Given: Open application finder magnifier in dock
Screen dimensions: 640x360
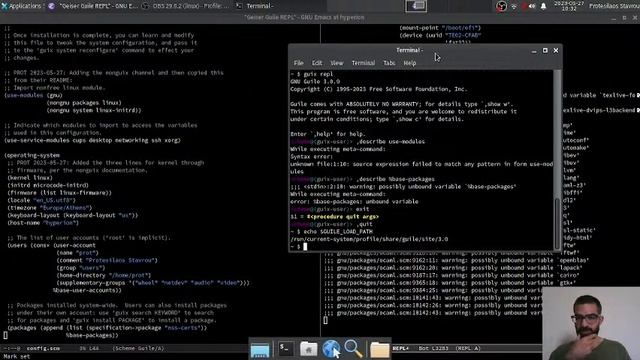Looking at the screenshot, I should point(353,349).
